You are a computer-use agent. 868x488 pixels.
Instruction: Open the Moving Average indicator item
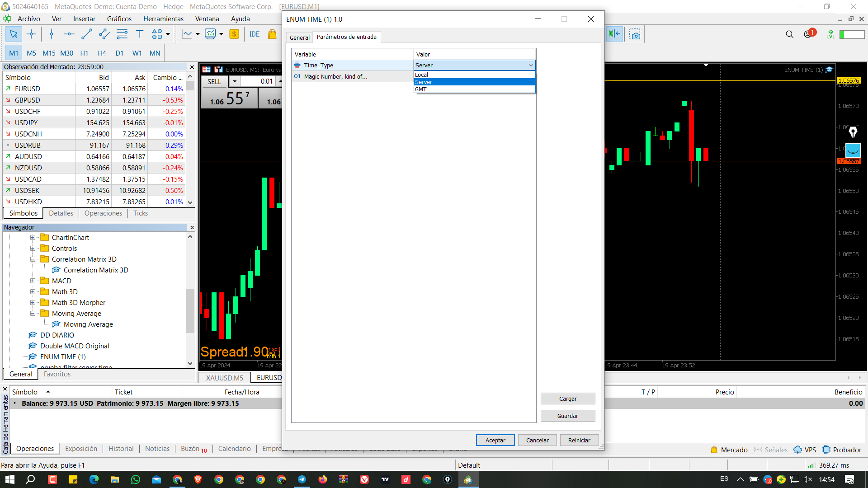88,324
